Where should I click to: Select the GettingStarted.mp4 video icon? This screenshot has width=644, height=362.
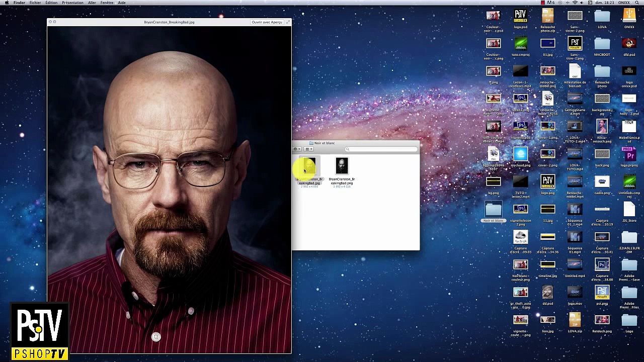tap(575, 99)
